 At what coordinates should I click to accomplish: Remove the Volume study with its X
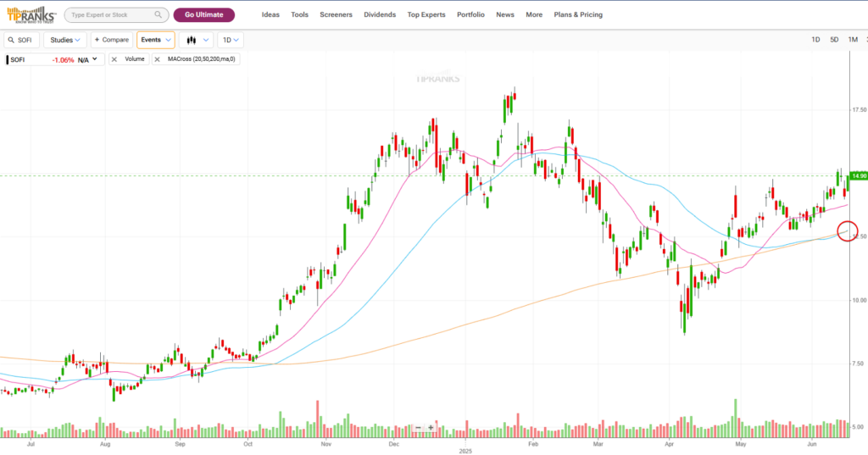(114, 59)
